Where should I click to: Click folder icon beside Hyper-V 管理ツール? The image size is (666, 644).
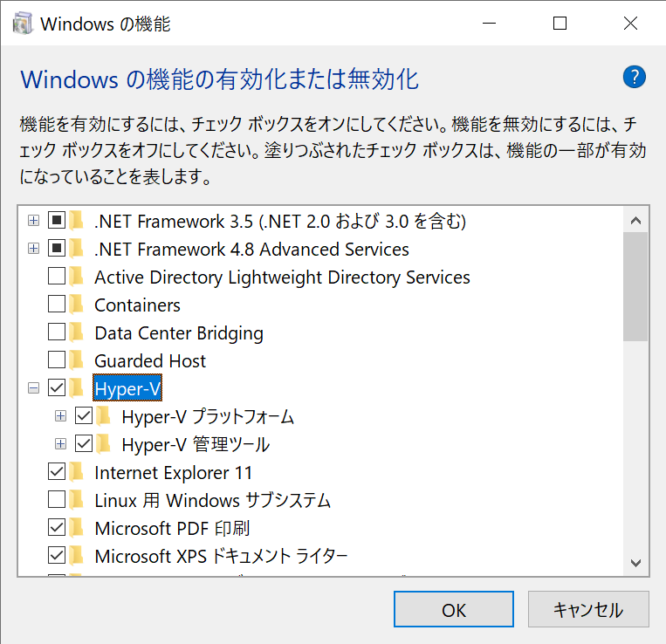[104, 444]
